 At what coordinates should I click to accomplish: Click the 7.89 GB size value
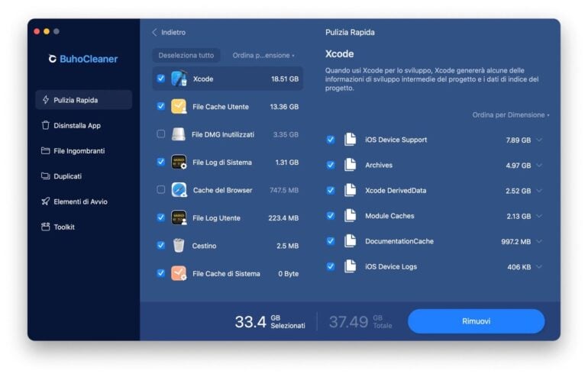point(518,140)
